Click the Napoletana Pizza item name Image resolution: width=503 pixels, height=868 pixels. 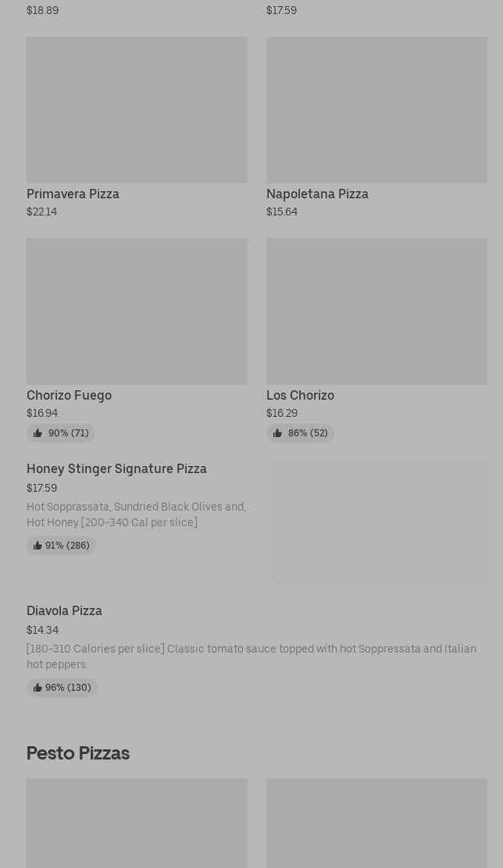tap(317, 194)
